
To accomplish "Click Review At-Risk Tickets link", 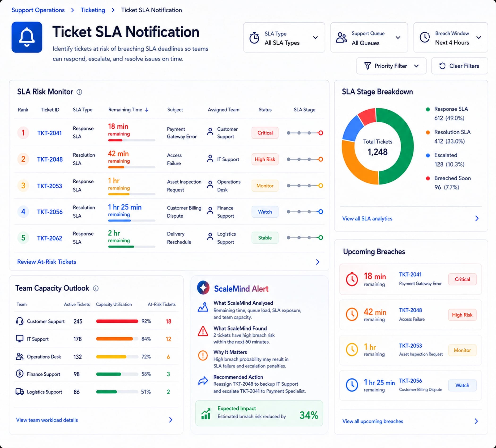I will [47, 262].
